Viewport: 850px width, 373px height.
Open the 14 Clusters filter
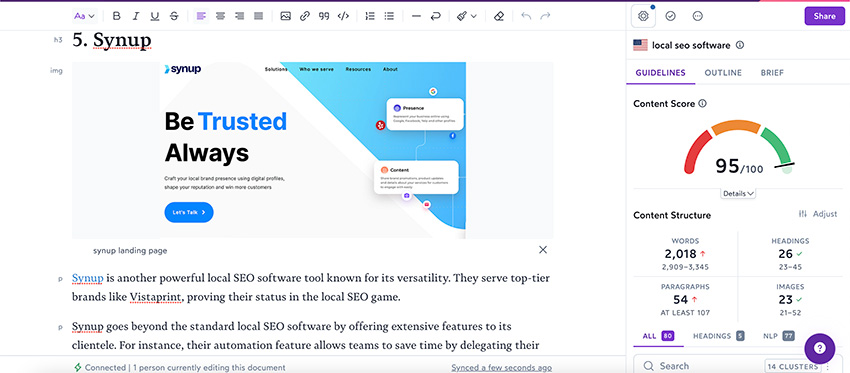pos(792,366)
